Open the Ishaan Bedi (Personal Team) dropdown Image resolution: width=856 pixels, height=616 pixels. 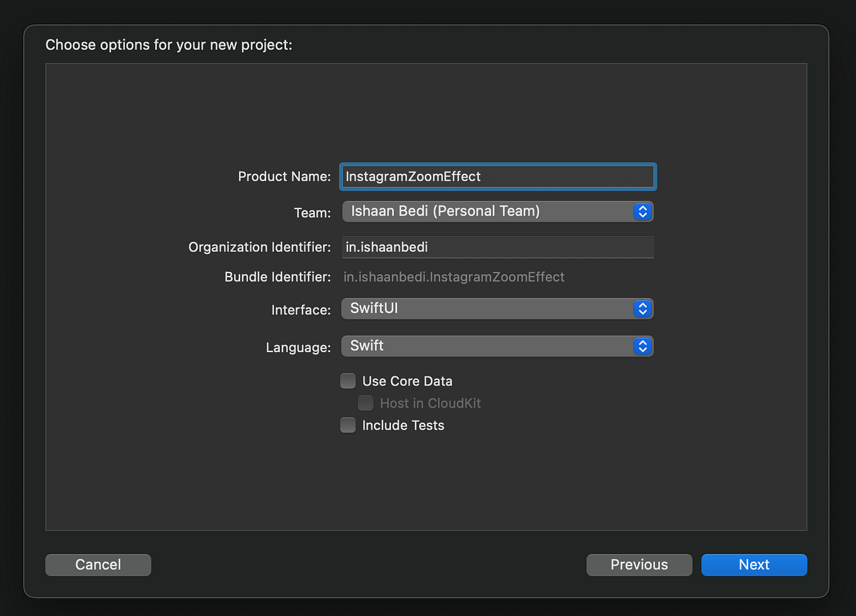pyautogui.click(x=489, y=212)
